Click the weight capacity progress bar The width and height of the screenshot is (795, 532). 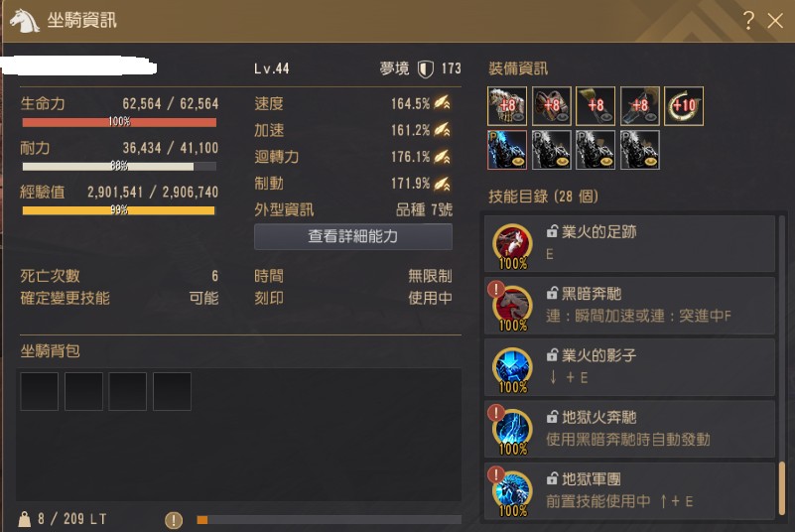(330, 520)
